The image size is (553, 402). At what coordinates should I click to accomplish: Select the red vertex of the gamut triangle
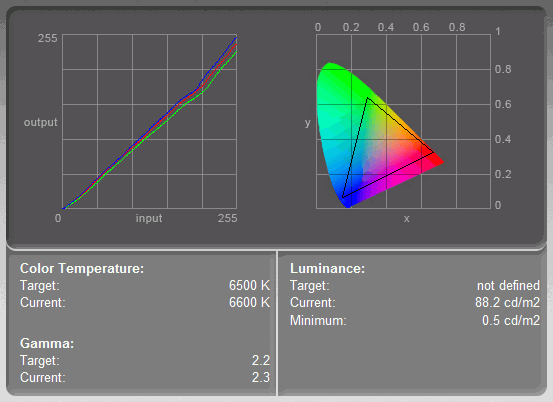click(433, 153)
